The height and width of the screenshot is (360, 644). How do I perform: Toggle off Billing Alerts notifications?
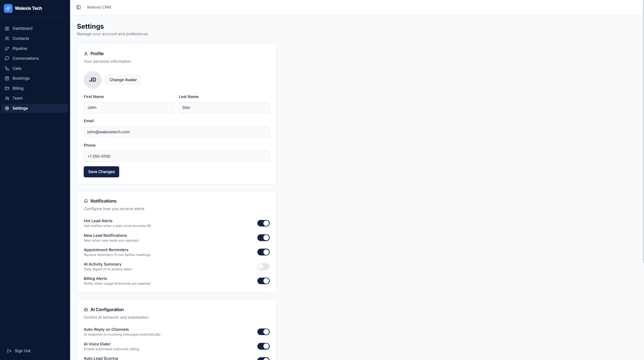(263, 281)
